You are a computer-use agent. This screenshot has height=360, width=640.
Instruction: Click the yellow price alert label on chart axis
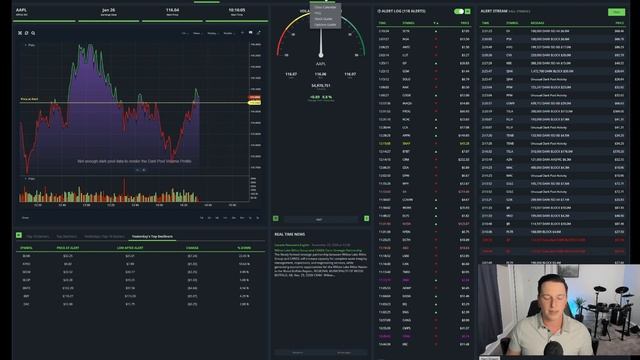254,102
